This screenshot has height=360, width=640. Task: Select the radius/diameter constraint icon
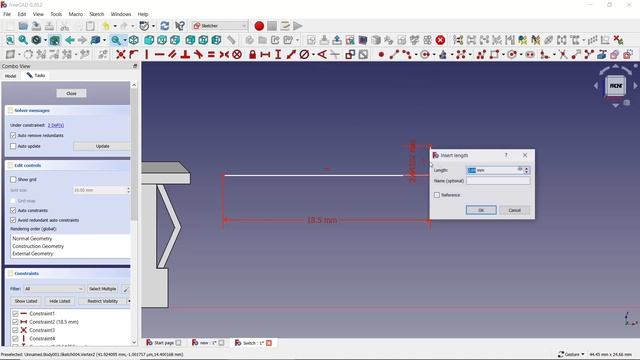click(x=304, y=54)
